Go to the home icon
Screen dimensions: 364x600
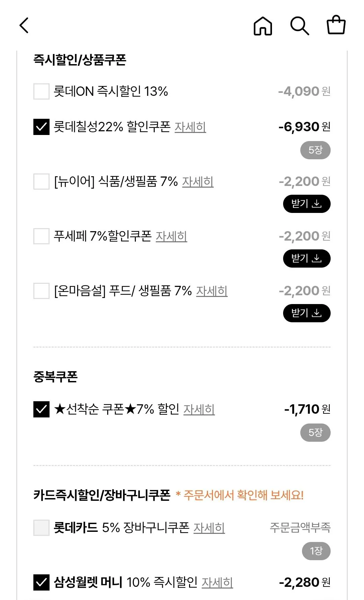263,26
